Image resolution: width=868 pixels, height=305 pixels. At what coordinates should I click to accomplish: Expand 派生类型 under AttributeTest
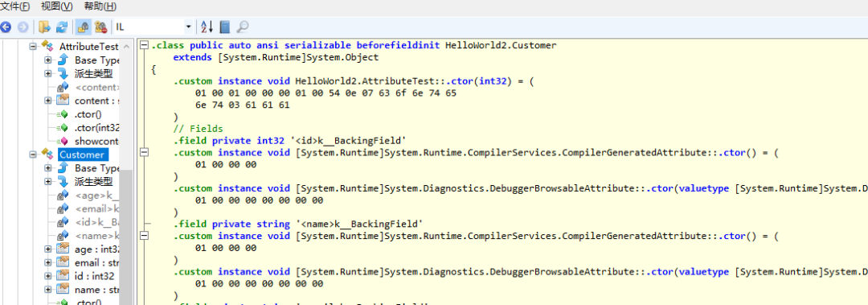48,73
